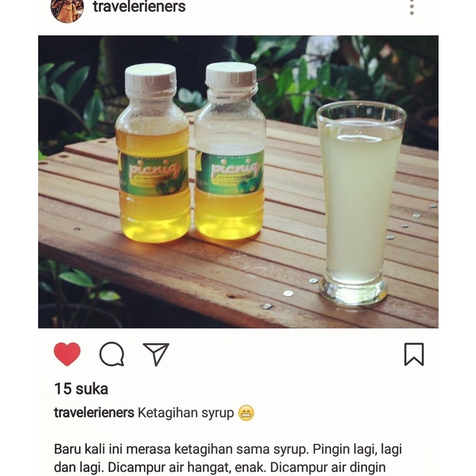Select the grinning emoji in the caption
The width and height of the screenshot is (476, 476).
point(246,413)
